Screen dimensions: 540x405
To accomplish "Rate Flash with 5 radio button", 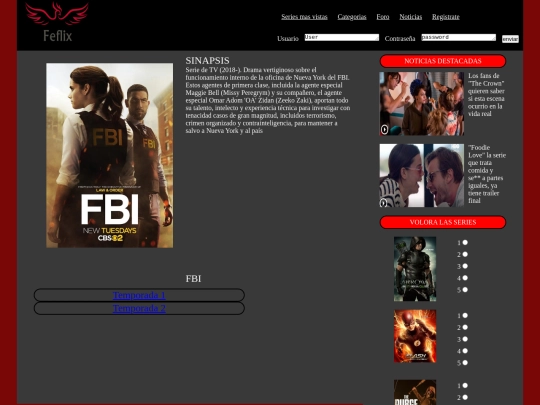I will (465, 363).
